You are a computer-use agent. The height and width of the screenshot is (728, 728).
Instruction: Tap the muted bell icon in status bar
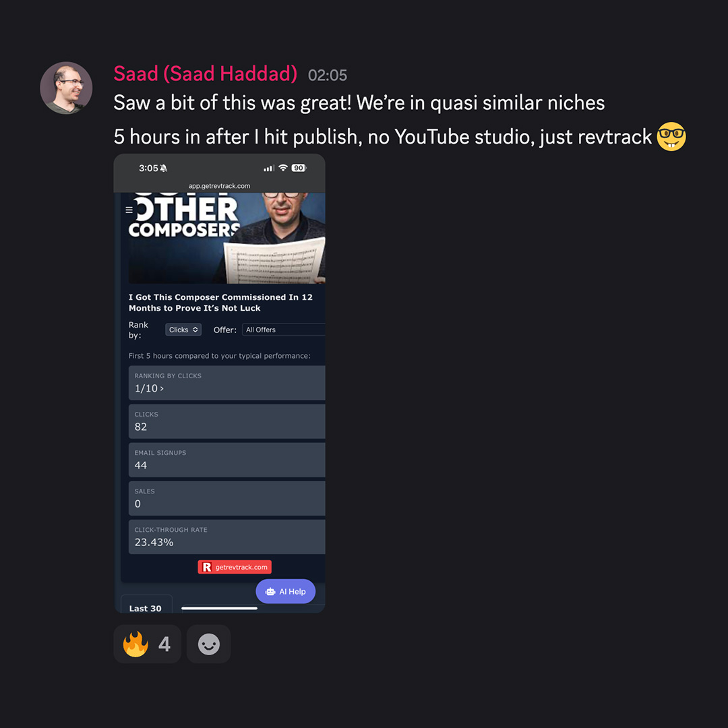click(163, 168)
